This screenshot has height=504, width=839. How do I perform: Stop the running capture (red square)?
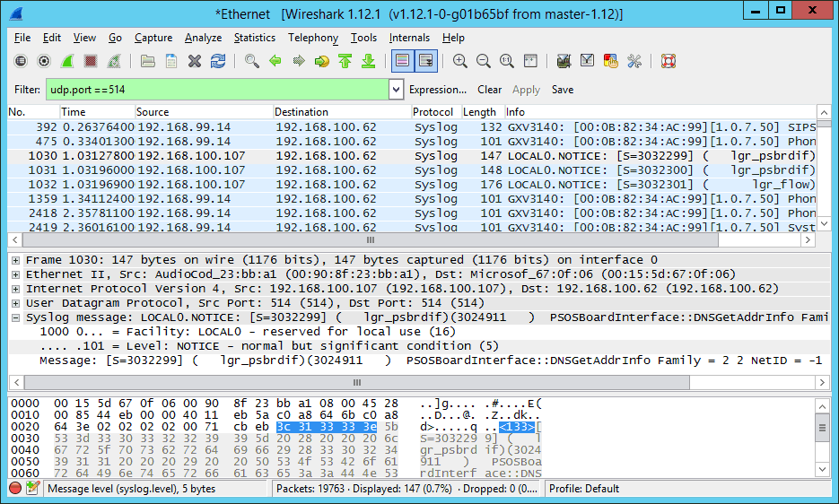tap(91, 61)
